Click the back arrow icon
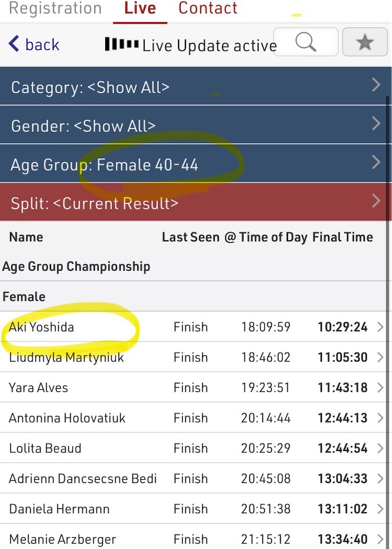Screen dimensions: 392x549 [13, 44]
